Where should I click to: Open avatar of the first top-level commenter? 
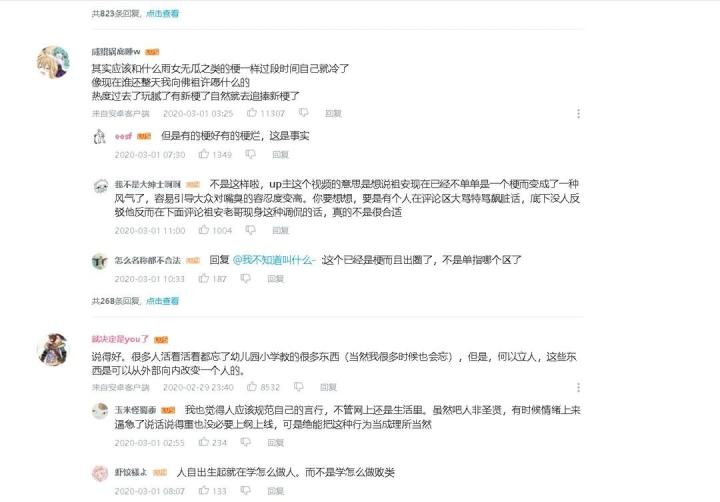(x=53, y=62)
